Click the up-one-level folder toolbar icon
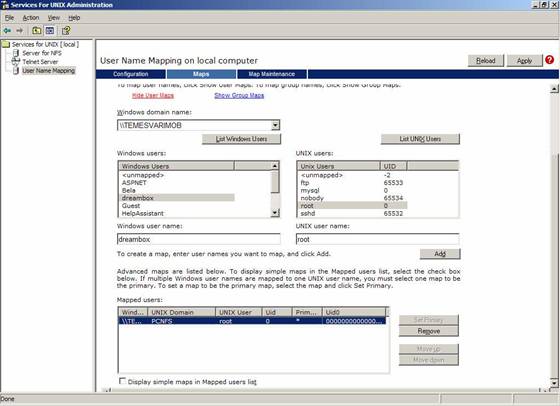Image resolution: width=560 pixels, height=406 pixels. click(x=37, y=31)
